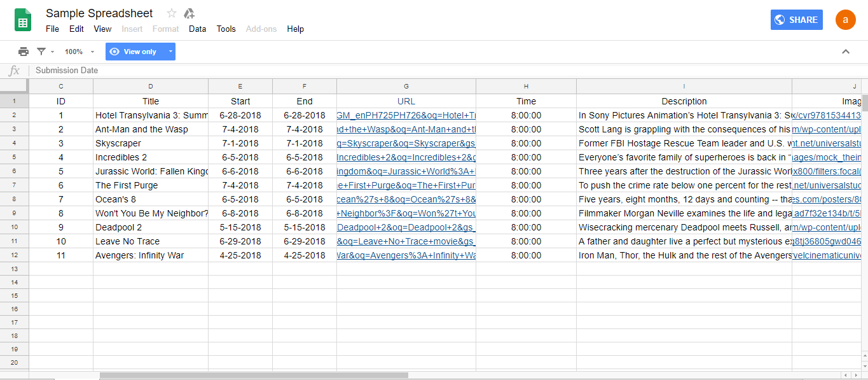This screenshot has height=380, width=868.
Task: Click the cell Ocean's 8
Action: [x=151, y=199]
